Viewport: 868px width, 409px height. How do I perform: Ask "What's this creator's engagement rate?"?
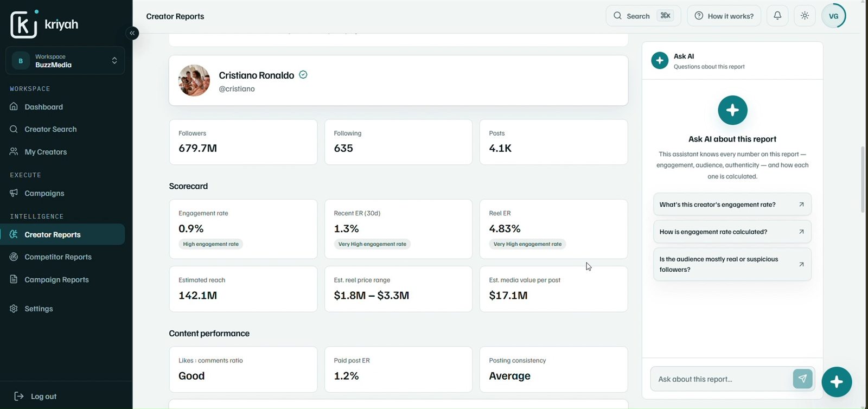pos(732,204)
